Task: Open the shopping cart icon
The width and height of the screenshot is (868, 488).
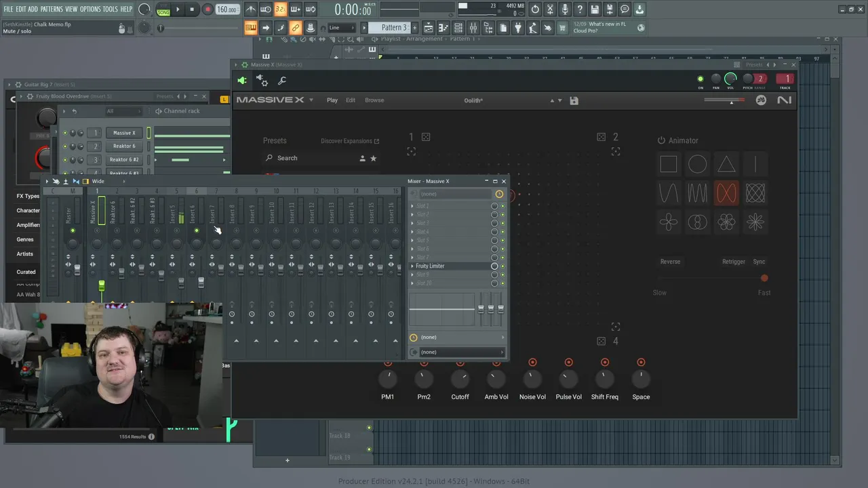Action: tap(562, 28)
